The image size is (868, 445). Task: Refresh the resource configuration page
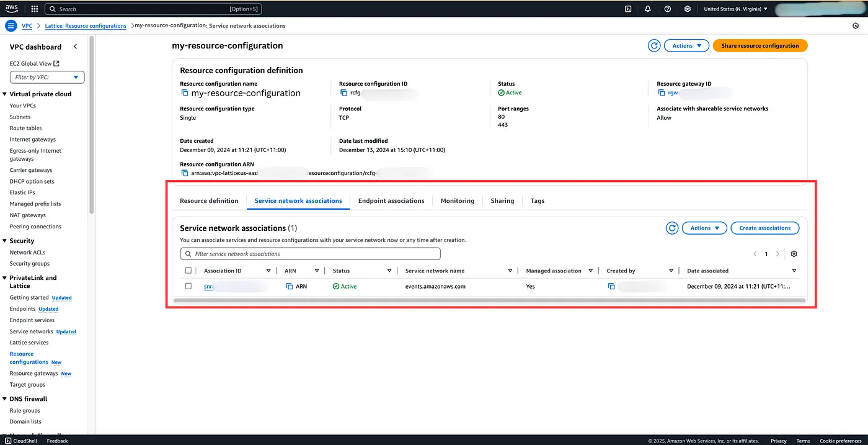click(x=654, y=45)
